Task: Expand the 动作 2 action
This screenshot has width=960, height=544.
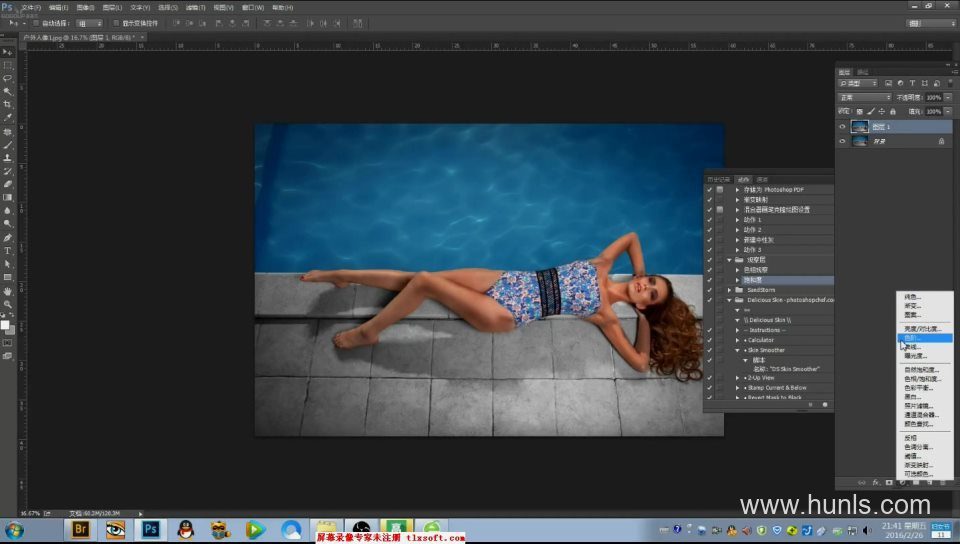Action: click(737, 230)
